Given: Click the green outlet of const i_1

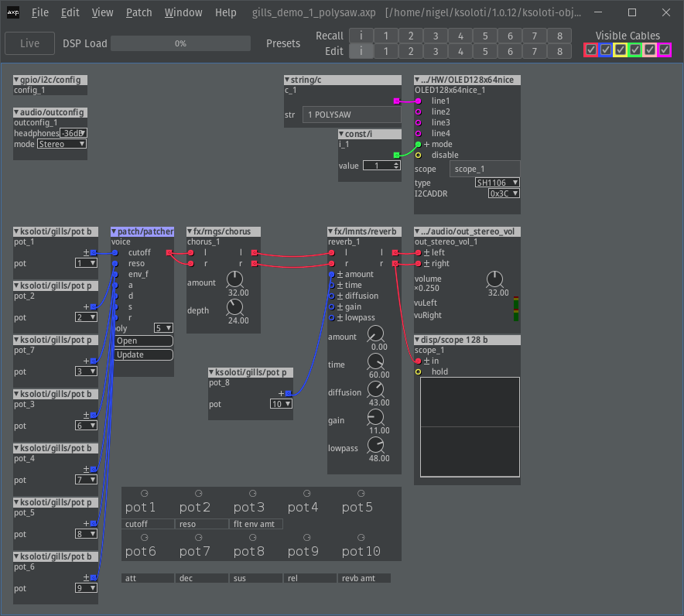Looking at the screenshot, I should point(397,155).
